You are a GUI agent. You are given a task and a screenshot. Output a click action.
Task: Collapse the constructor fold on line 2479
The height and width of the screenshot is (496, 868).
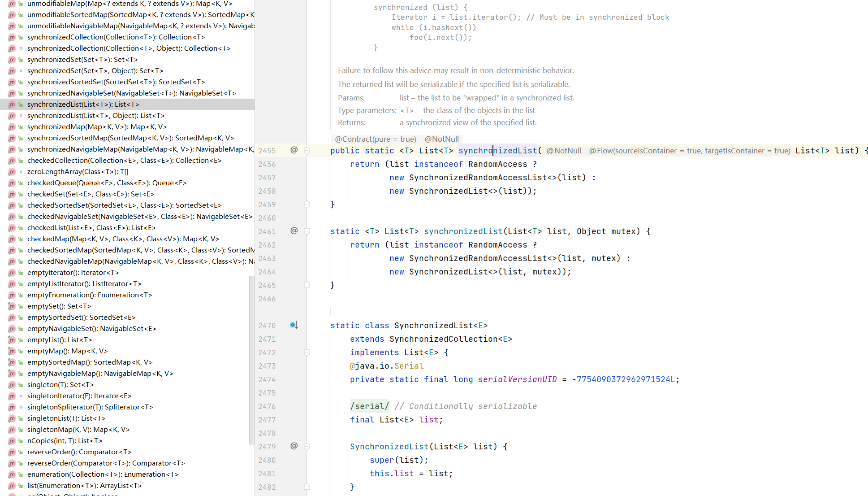click(307, 447)
